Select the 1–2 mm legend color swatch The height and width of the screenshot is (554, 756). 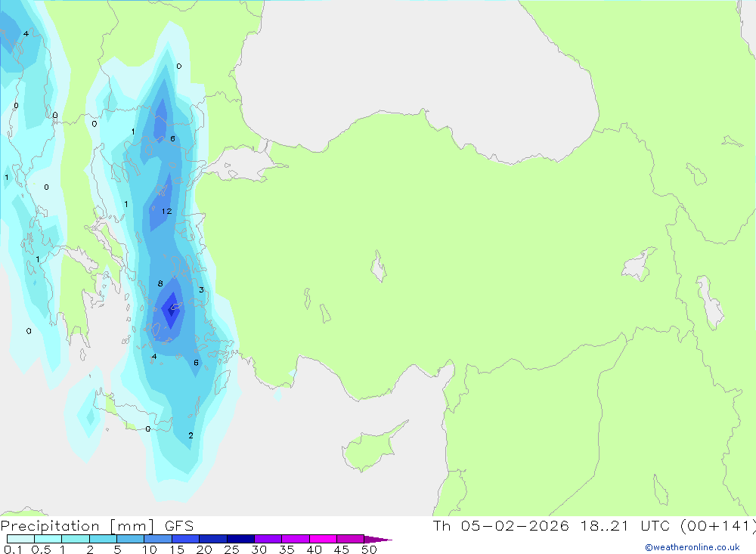76,539
